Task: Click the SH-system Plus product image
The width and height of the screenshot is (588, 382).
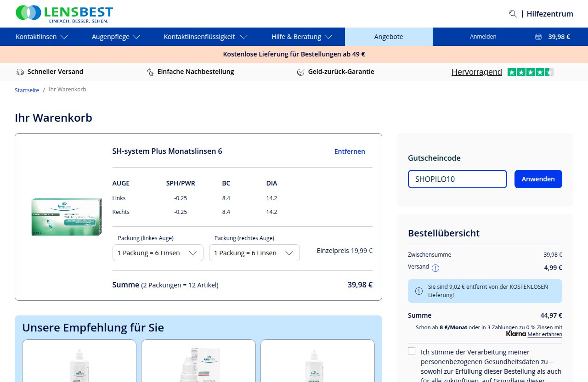Action: pos(67,216)
